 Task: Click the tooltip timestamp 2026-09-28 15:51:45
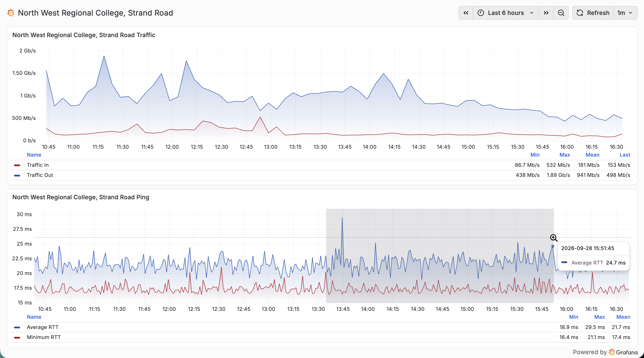pyautogui.click(x=588, y=248)
